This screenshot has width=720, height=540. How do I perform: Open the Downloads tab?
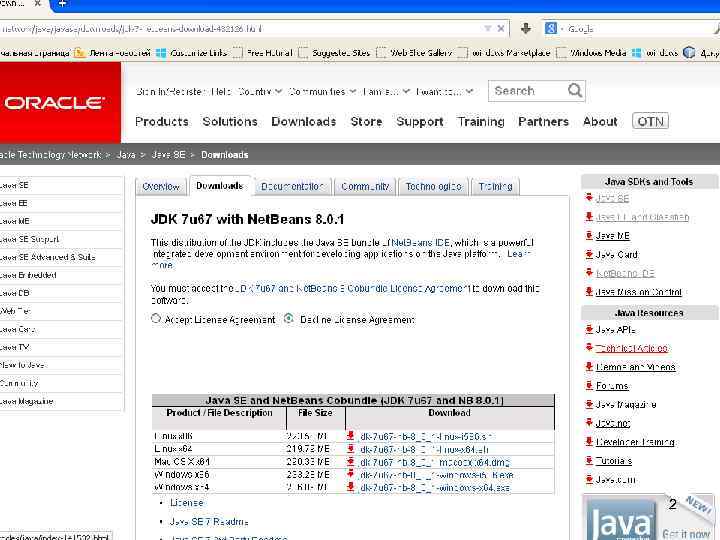pyautogui.click(x=220, y=186)
